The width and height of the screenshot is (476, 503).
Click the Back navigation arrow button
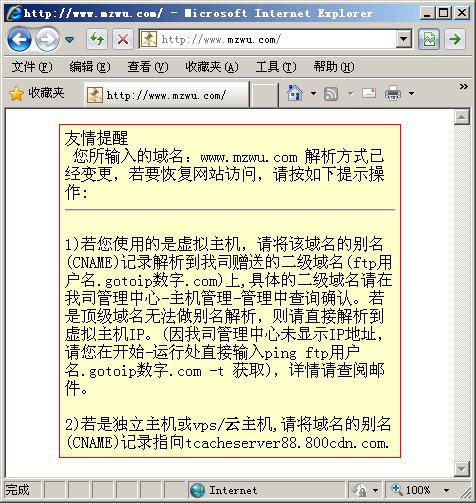point(19,40)
